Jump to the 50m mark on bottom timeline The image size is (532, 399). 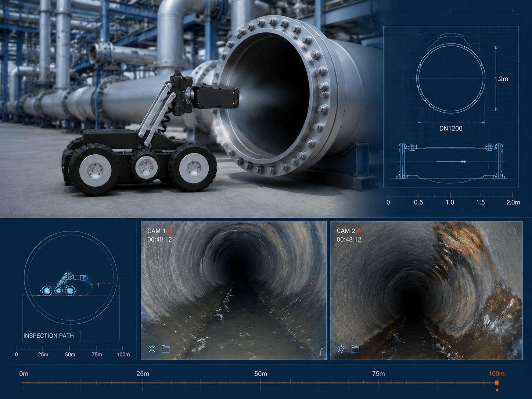pos(260,374)
